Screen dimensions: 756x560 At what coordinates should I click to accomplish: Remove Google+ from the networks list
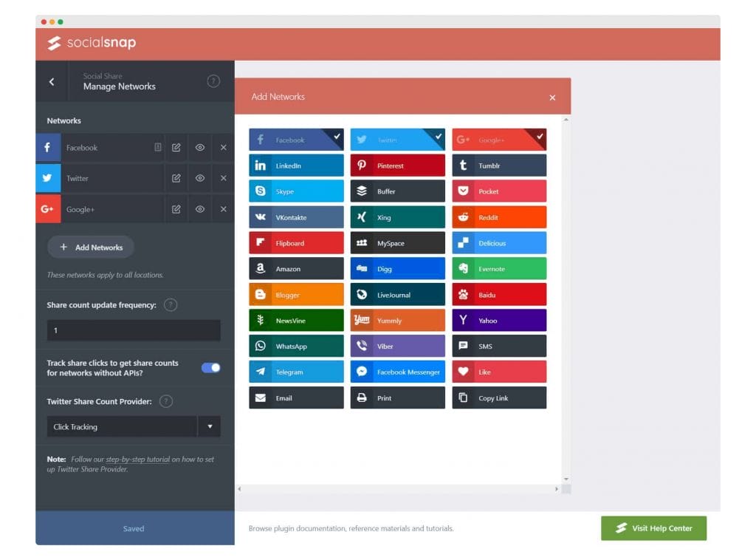[223, 209]
